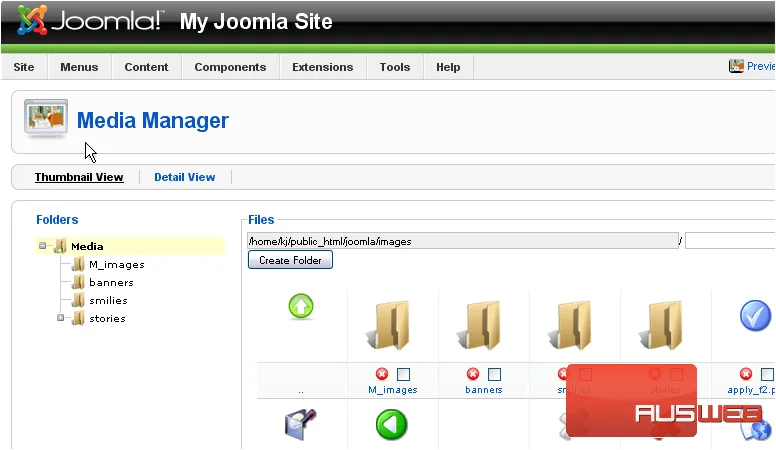This screenshot has width=776, height=450.
Task: Check the M_images folder checkbox
Action: point(403,374)
